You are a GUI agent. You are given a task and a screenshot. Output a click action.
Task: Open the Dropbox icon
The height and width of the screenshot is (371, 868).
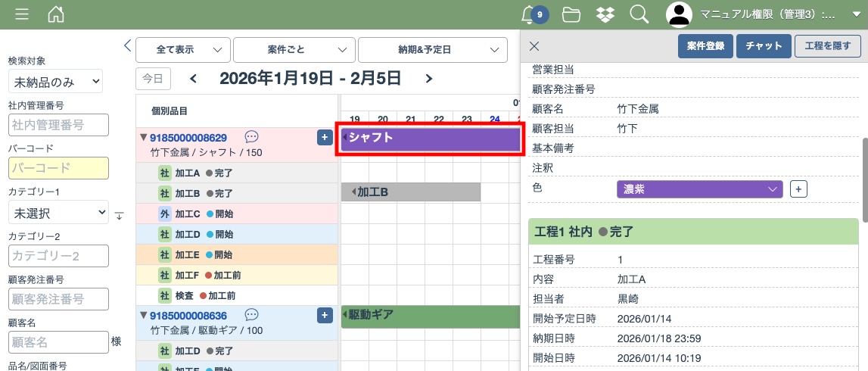point(605,14)
